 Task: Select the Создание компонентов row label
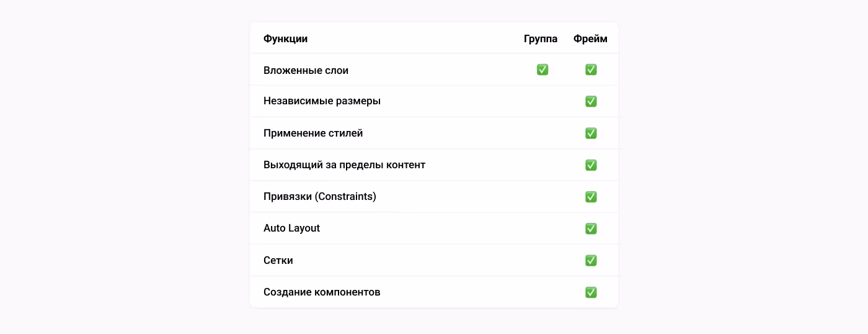point(322,292)
